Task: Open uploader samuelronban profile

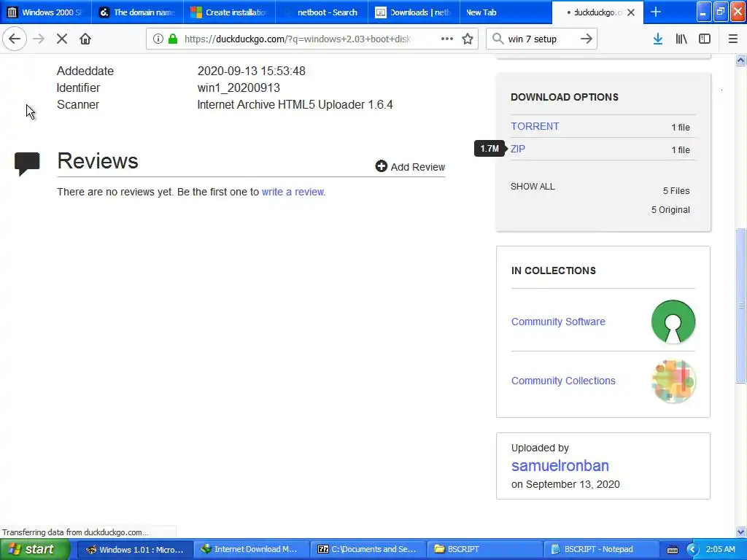Action: click(x=560, y=465)
